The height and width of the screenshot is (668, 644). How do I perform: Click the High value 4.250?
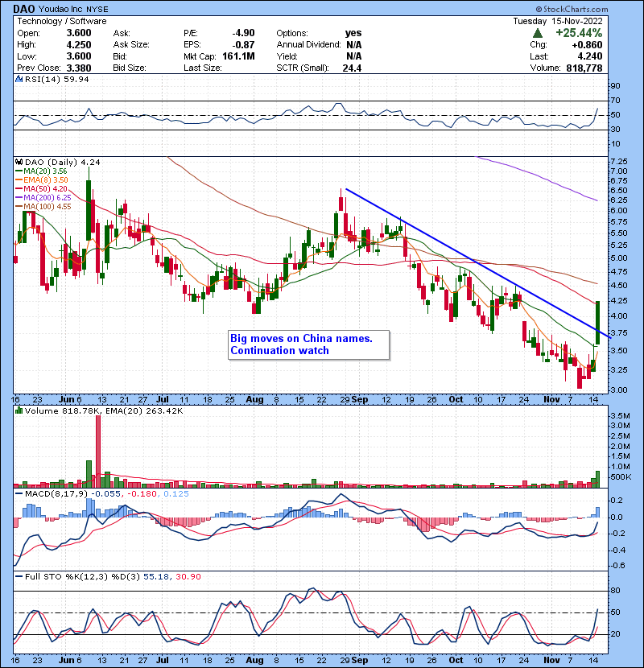(79, 45)
